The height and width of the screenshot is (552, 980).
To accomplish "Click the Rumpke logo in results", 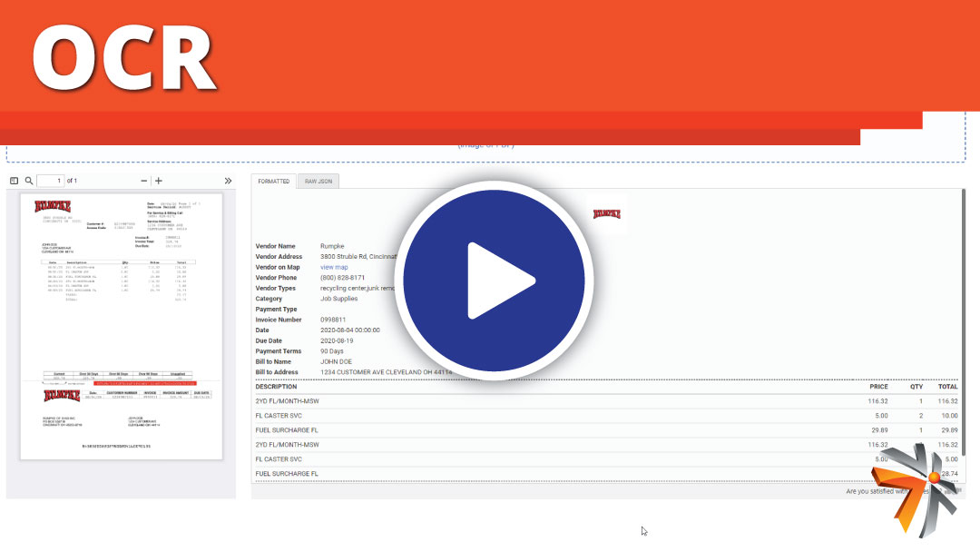I will point(606,213).
